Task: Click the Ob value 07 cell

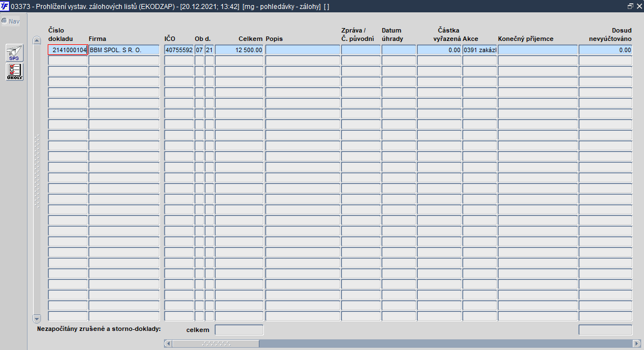Action: pos(199,50)
